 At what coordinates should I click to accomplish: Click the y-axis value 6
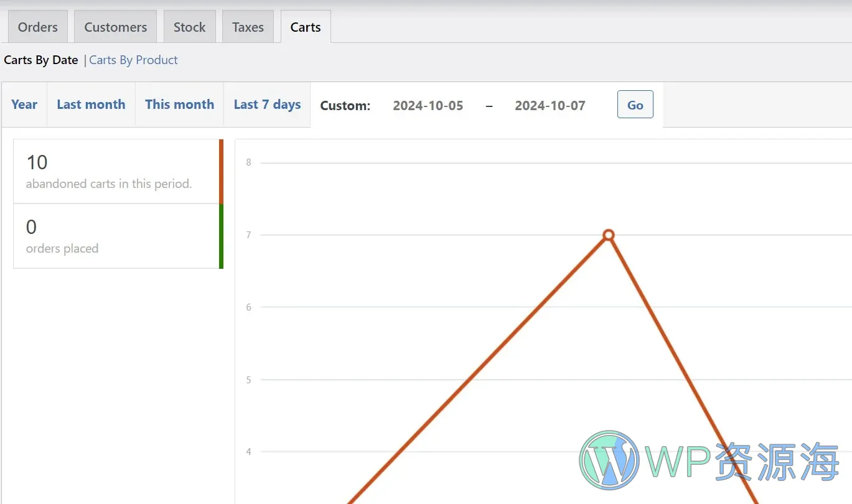pos(249,307)
